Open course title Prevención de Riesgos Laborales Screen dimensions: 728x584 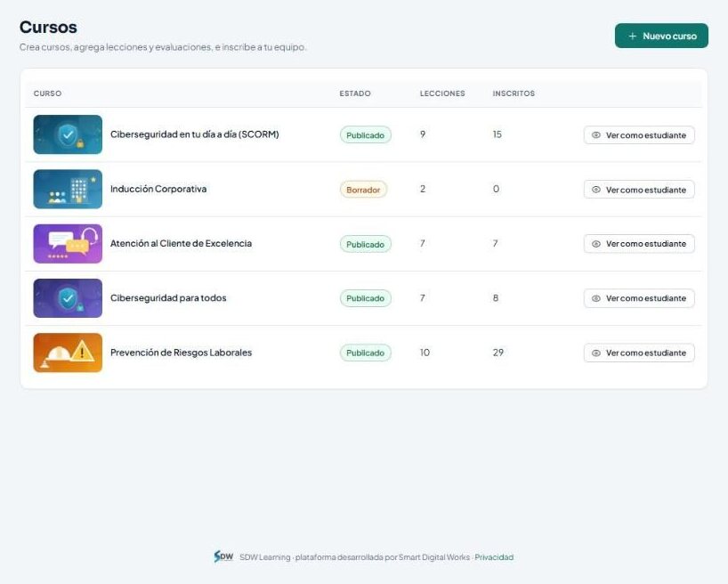(181, 353)
